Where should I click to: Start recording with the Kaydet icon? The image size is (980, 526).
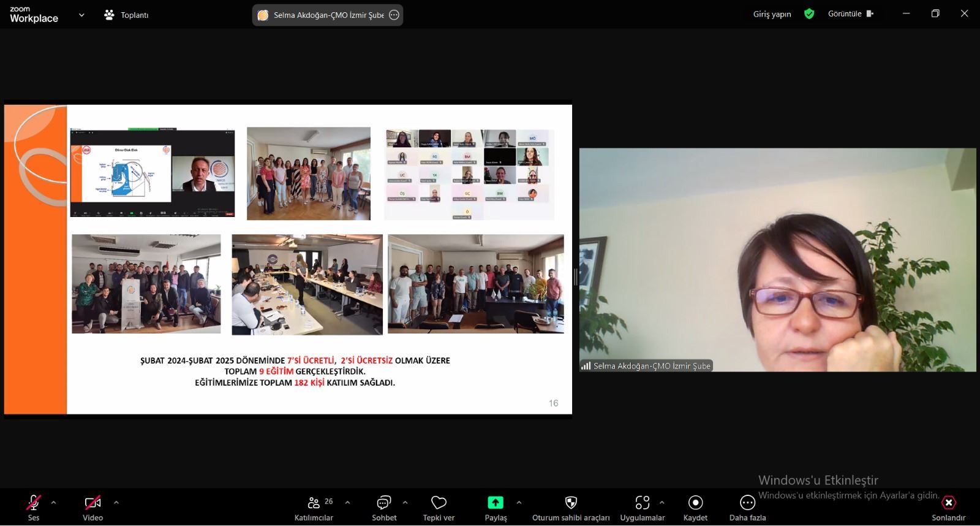[x=695, y=503]
